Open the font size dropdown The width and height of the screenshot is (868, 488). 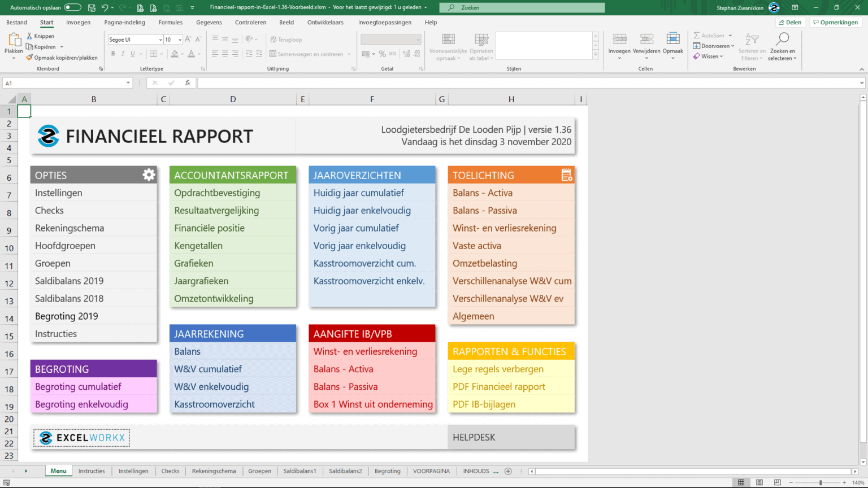[x=181, y=40]
